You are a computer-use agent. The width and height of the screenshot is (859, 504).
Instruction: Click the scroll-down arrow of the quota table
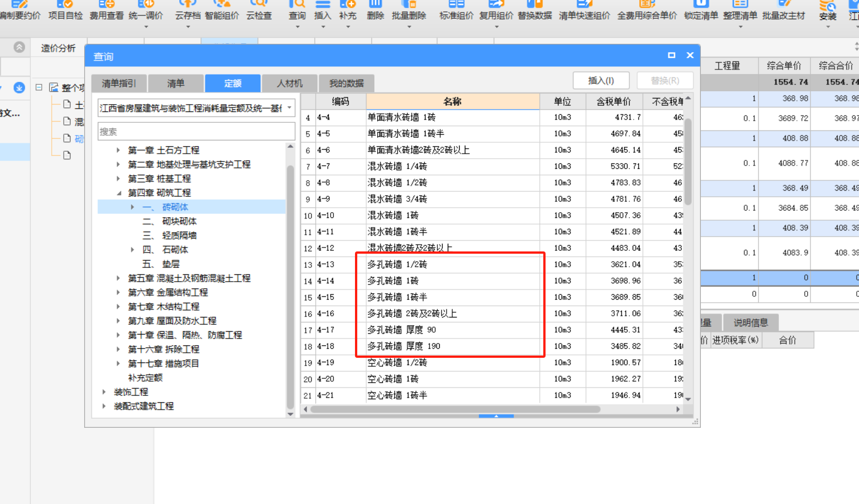(688, 399)
